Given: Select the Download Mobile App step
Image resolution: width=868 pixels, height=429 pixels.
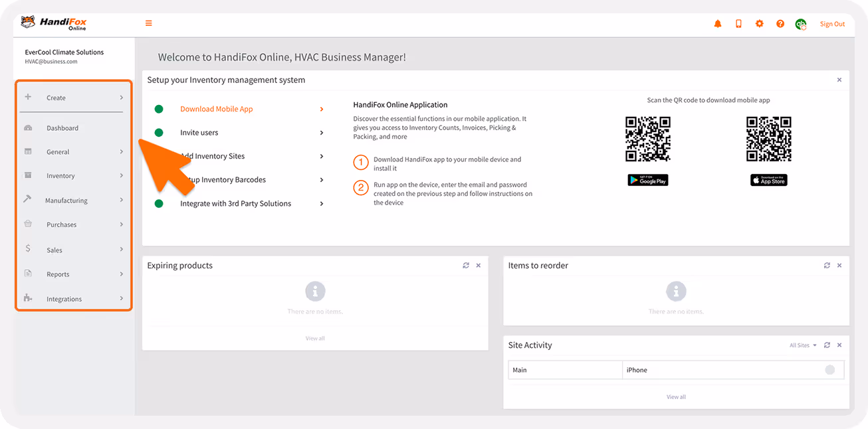Looking at the screenshot, I should pos(217,109).
